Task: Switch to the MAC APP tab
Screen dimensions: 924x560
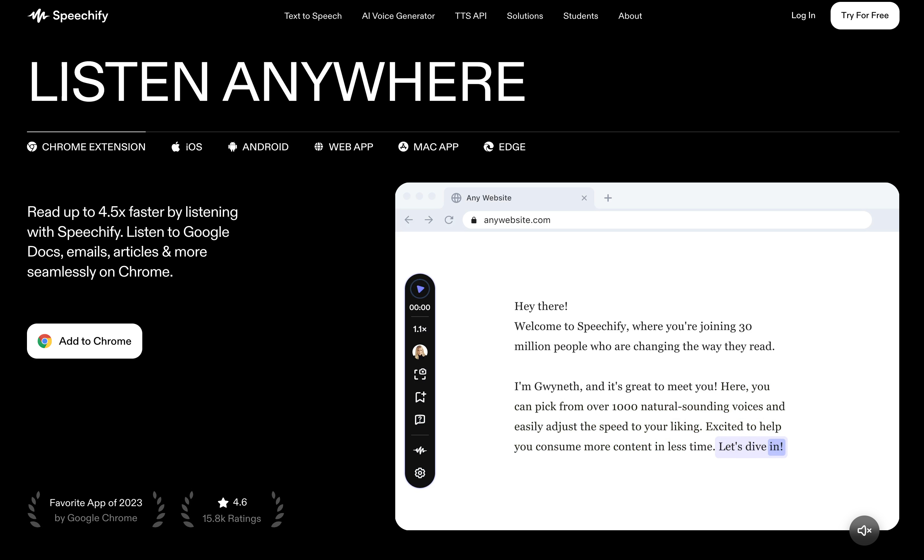Action: click(428, 147)
